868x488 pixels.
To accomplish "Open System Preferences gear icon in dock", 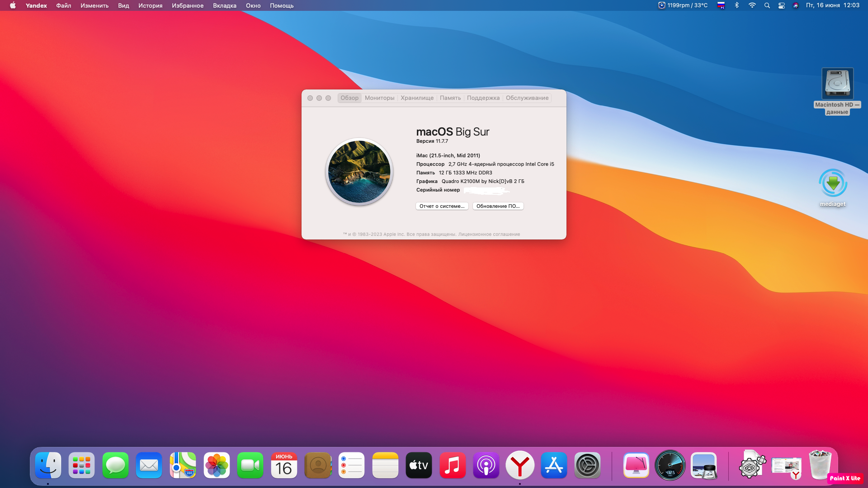I will 587,465.
